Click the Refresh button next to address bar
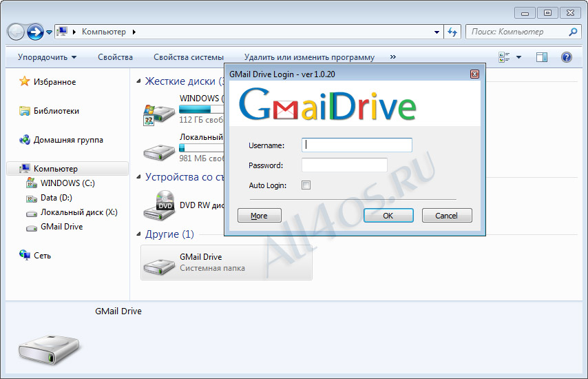Image resolution: width=588 pixels, height=379 pixels. pyautogui.click(x=452, y=32)
